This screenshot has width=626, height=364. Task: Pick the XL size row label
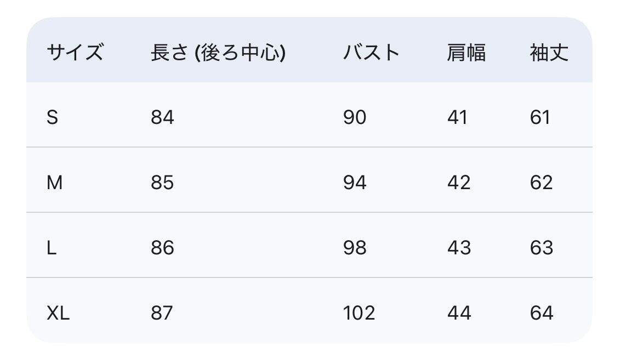(x=58, y=313)
